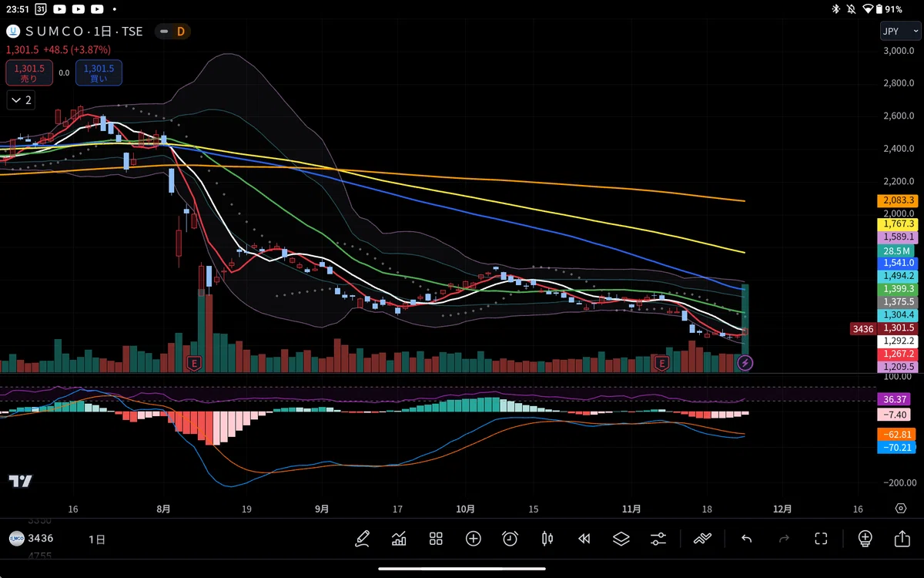Expand the collapsed indicators legend showing 2

pyautogui.click(x=21, y=99)
